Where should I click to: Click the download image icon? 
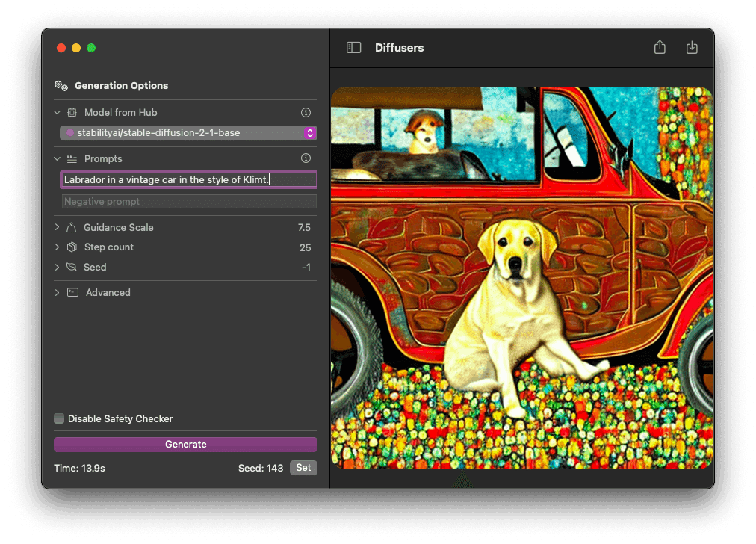point(692,48)
